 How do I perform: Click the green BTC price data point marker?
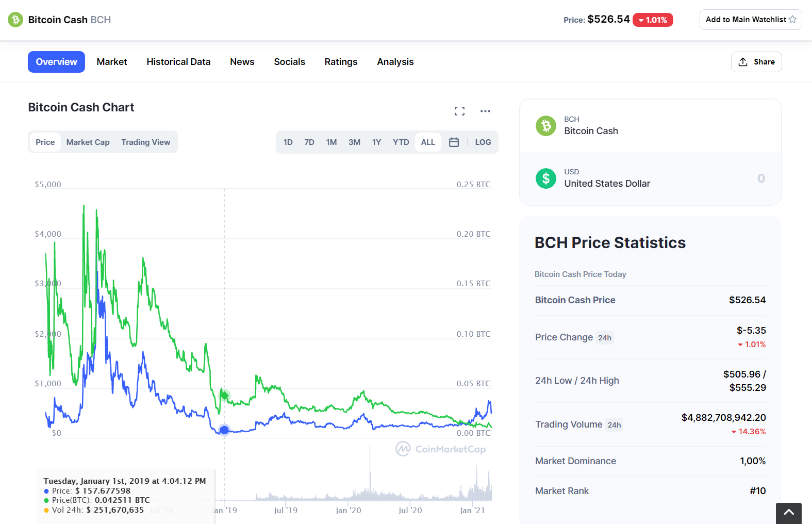[224, 395]
